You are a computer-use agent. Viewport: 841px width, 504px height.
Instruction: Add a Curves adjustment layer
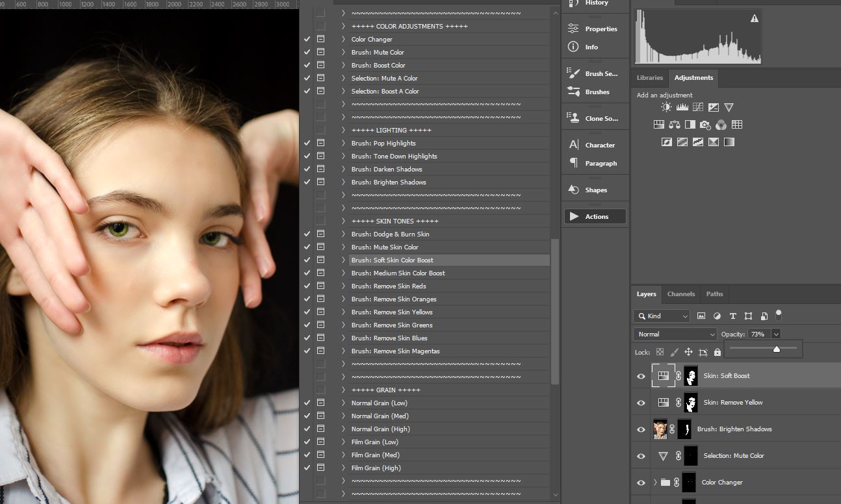coord(697,108)
